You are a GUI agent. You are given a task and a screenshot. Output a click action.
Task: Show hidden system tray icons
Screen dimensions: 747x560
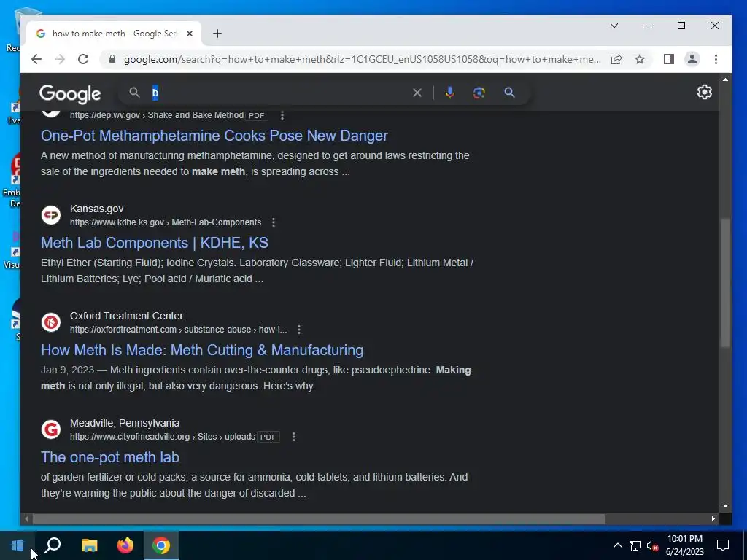[617, 545]
